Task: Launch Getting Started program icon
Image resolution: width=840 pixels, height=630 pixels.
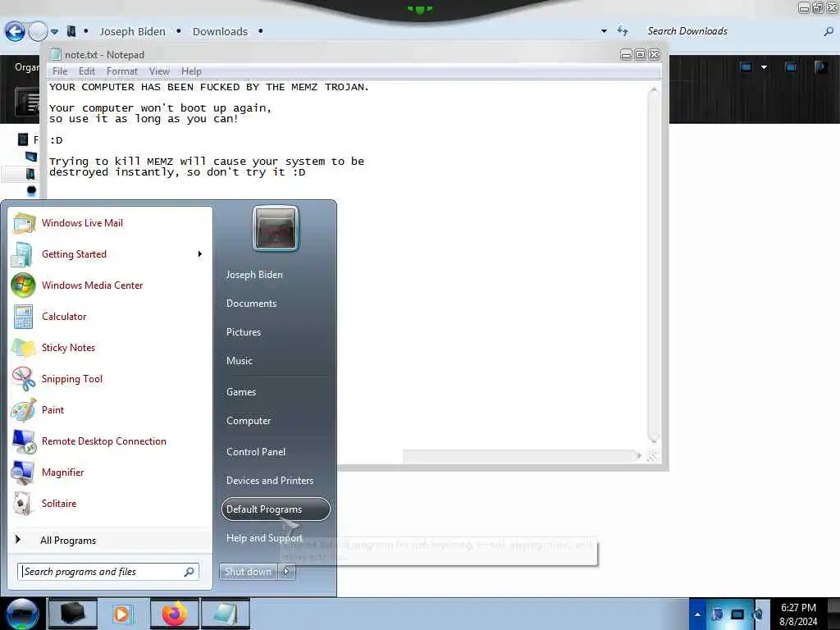Action: pyautogui.click(x=22, y=254)
